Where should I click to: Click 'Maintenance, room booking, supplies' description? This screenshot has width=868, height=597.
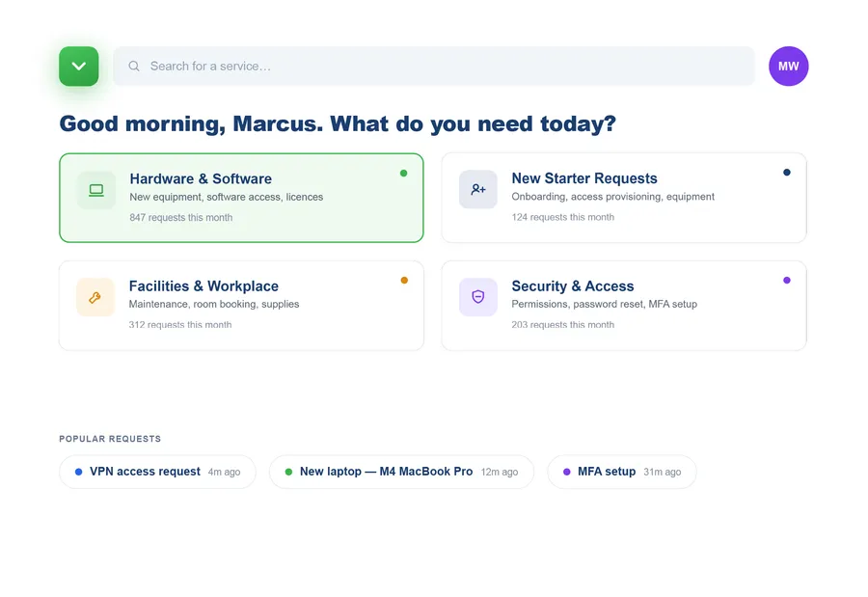[x=214, y=304]
